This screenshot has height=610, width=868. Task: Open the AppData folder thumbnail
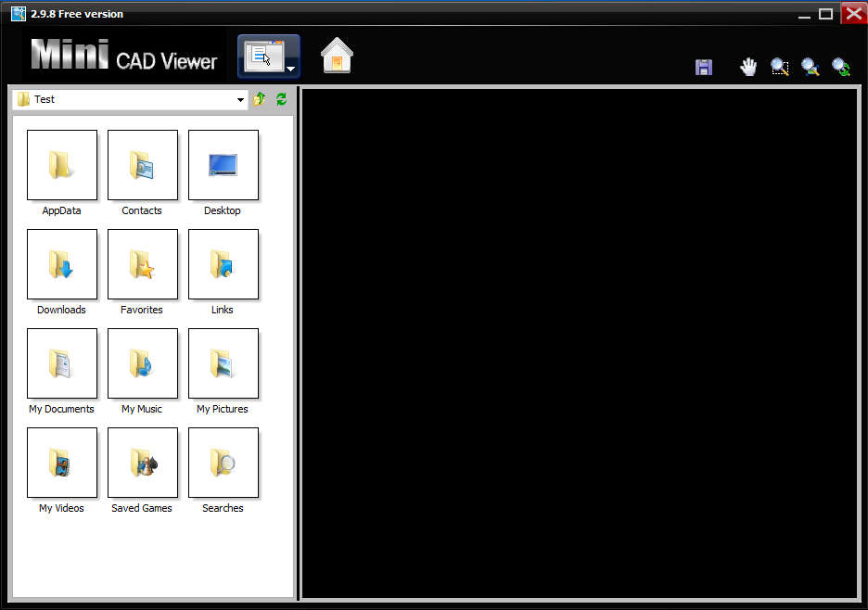(62, 165)
